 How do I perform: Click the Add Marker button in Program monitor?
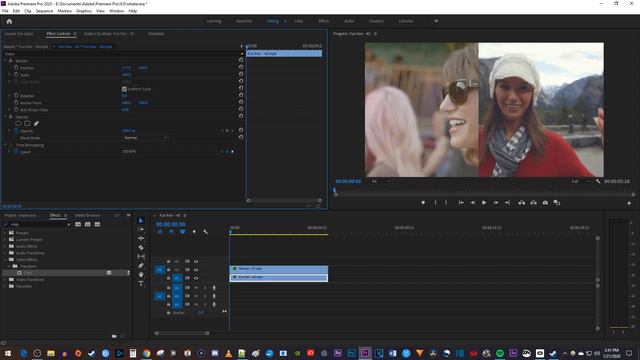click(x=423, y=202)
